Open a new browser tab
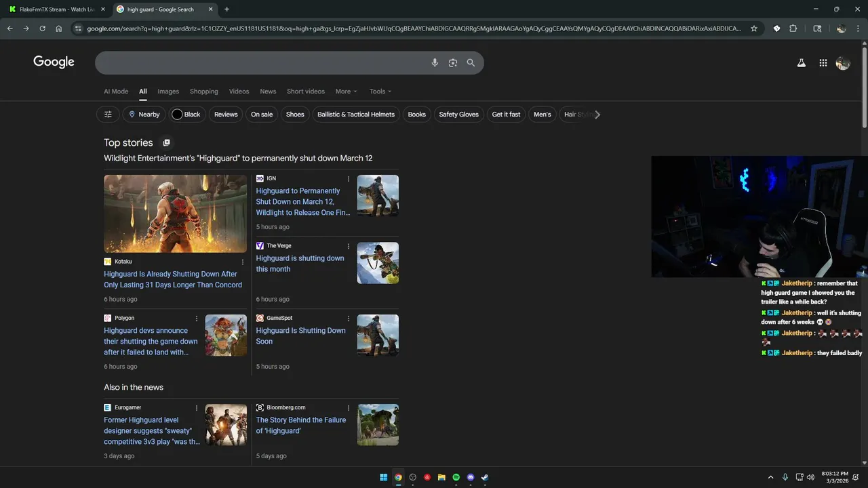The height and width of the screenshot is (488, 868). coord(226,9)
